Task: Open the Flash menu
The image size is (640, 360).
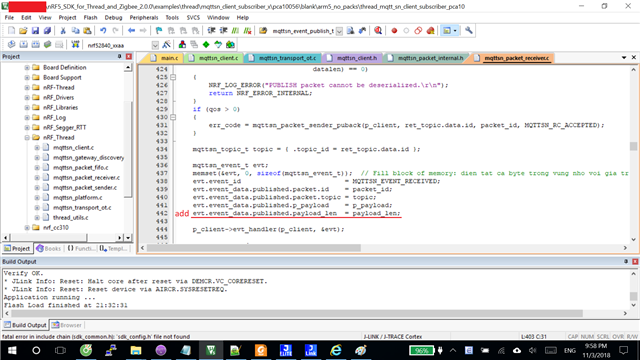Action: click(x=90, y=18)
